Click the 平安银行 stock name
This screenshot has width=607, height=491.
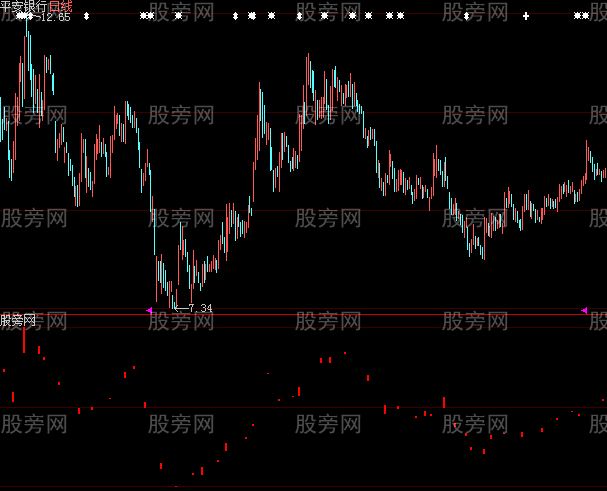[24, 6]
